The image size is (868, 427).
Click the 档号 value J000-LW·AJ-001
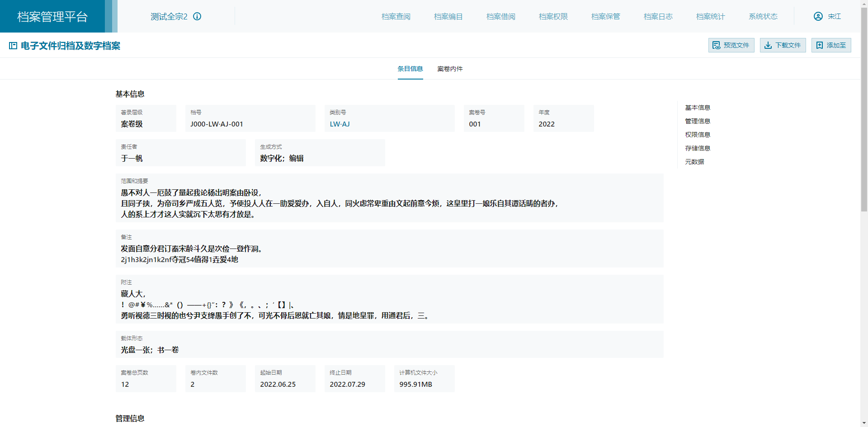click(217, 124)
